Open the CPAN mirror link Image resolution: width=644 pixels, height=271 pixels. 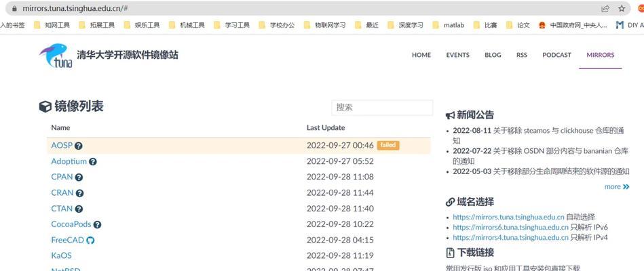pyautogui.click(x=62, y=177)
